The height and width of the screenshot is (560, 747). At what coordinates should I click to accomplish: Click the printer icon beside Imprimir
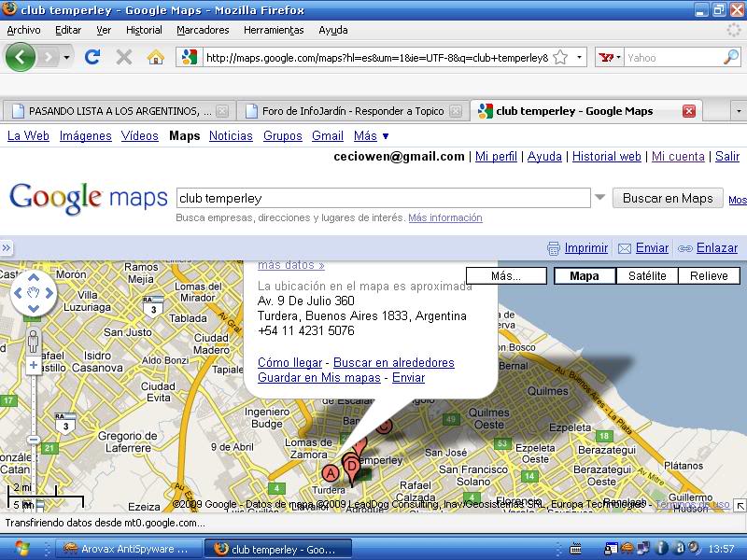[x=553, y=248]
